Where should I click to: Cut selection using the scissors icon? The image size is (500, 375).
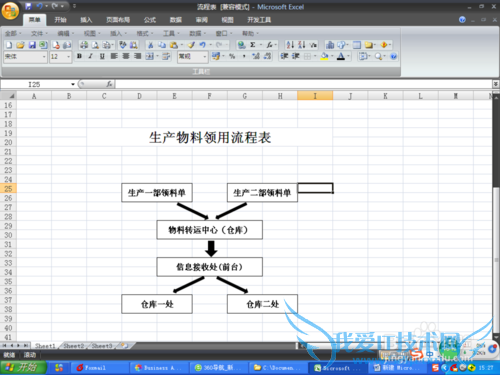click(151, 45)
